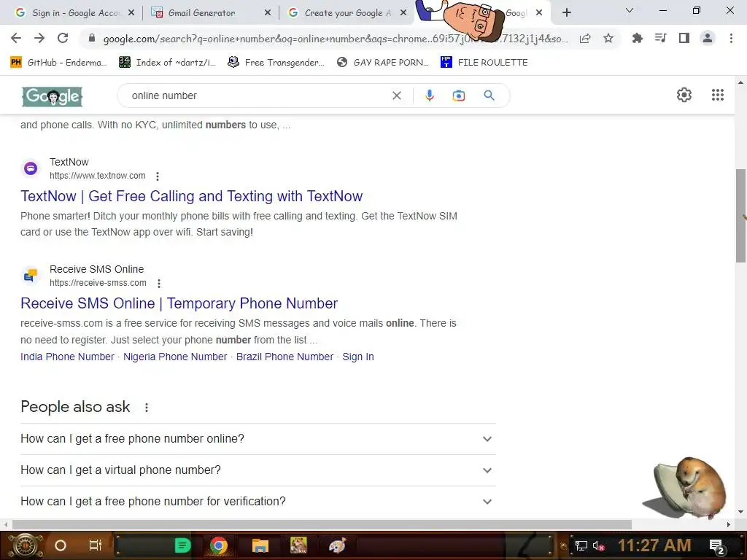Click the TextNow site favicon
The height and width of the screenshot is (560, 747).
point(31,168)
